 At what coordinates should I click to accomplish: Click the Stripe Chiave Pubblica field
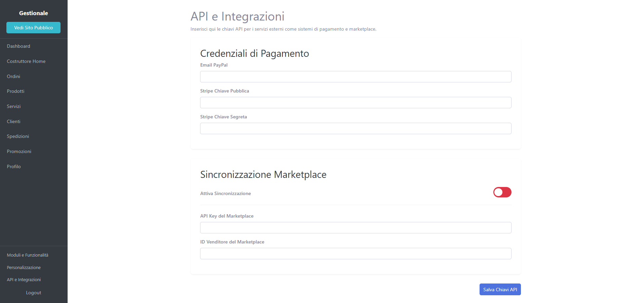tap(355, 103)
